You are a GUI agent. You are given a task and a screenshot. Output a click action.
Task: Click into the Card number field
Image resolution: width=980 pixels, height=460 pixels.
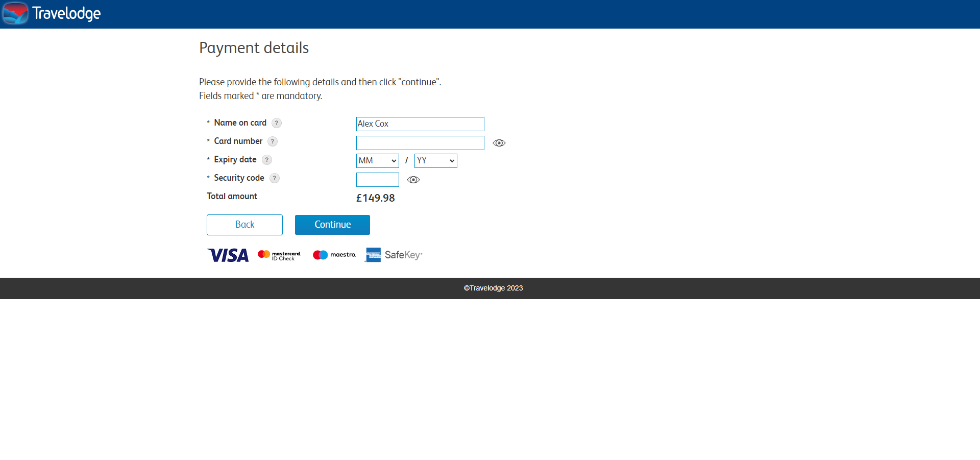(420, 143)
